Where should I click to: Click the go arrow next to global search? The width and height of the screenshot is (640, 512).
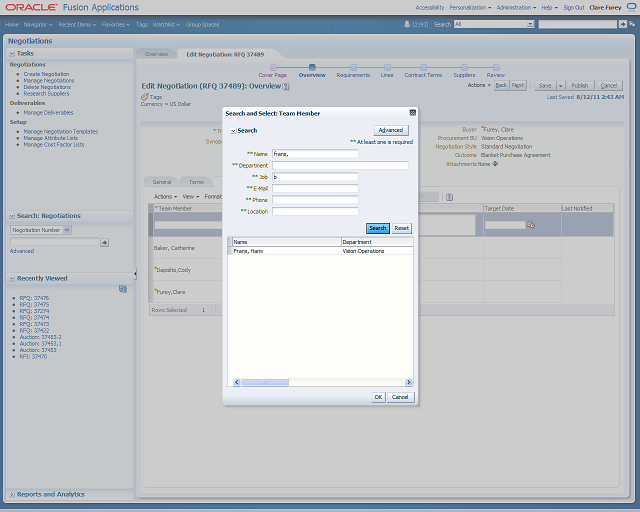pyautogui.click(x=622, y=24)
